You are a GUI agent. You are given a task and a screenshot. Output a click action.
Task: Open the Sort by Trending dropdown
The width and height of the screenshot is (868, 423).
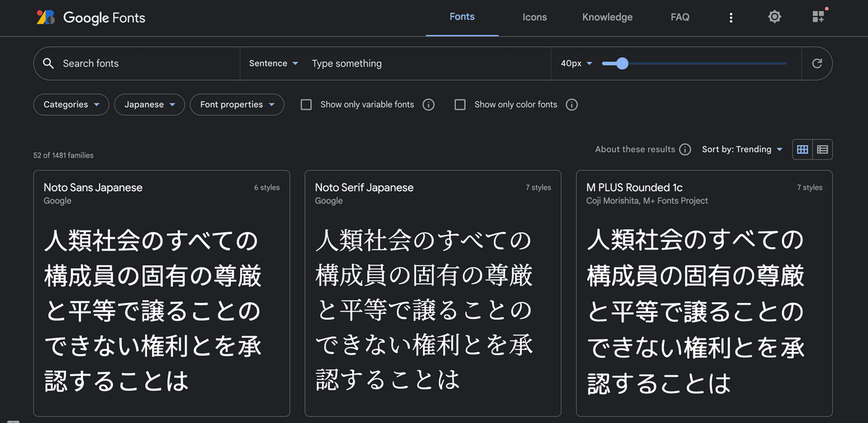[742, 150]
